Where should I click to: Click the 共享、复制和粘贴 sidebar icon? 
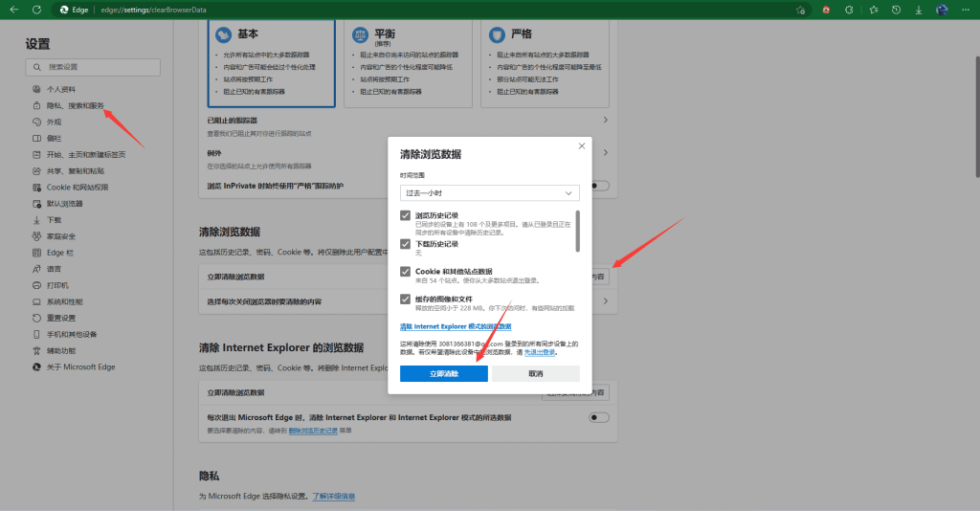coord(37,170)
